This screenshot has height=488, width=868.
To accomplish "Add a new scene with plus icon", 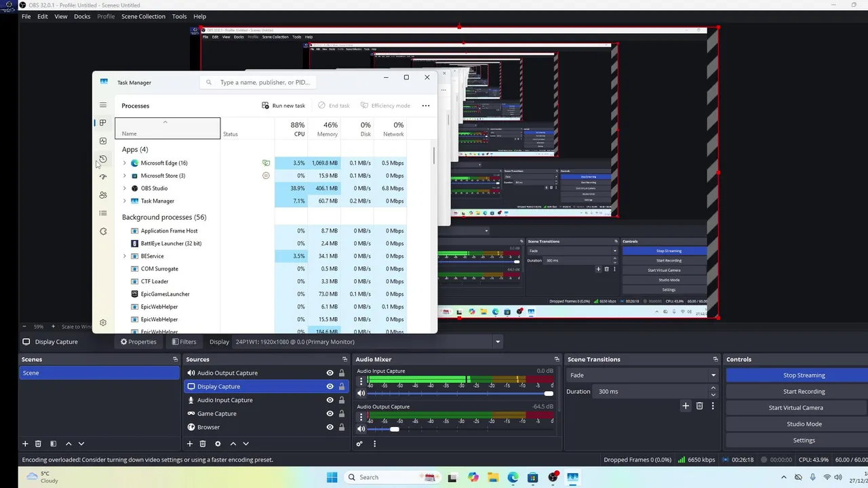I will coord(25,444).
